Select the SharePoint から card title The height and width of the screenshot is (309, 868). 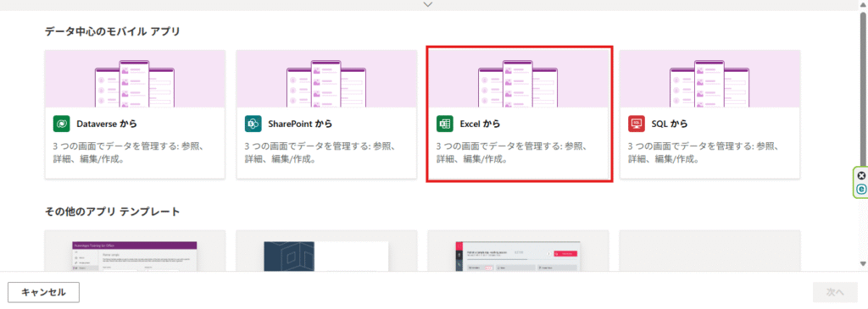301,124
